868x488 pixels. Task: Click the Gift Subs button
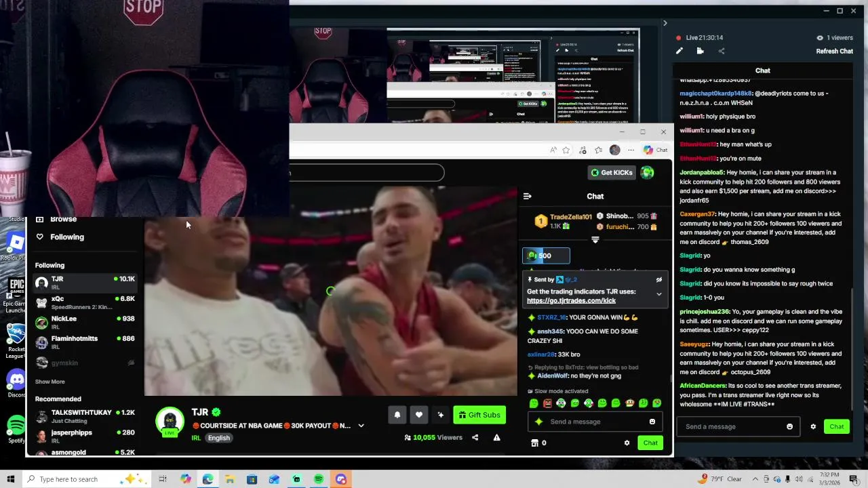point(479,415)
